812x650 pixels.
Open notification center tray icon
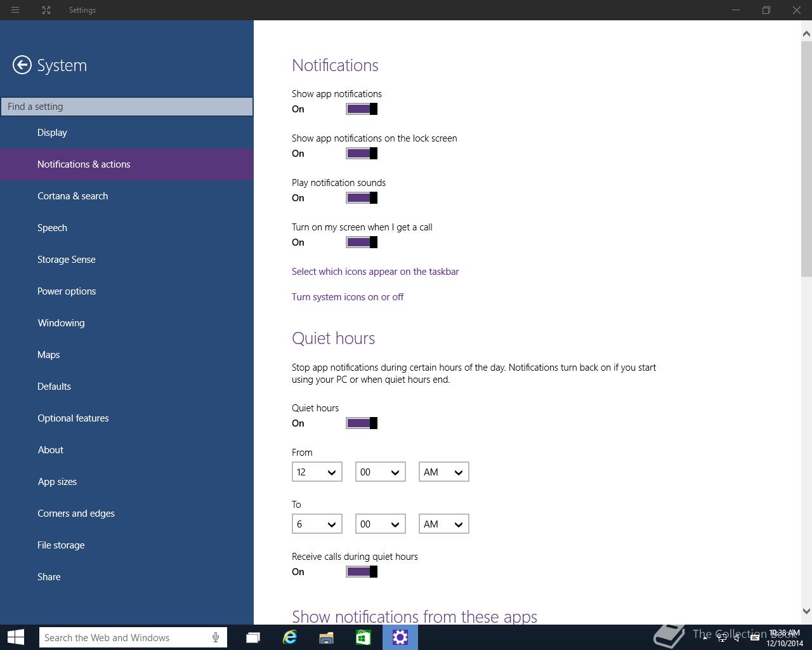pyautogui.click(x=754, y=638)
